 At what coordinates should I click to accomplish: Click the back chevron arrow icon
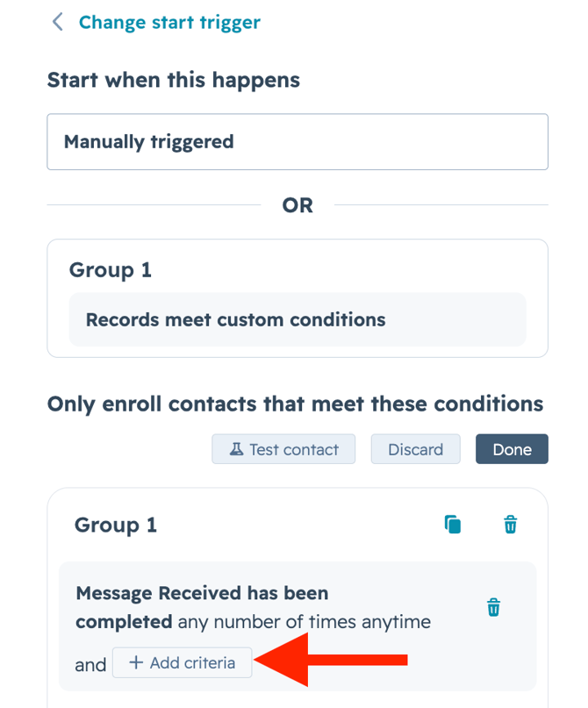58,22
